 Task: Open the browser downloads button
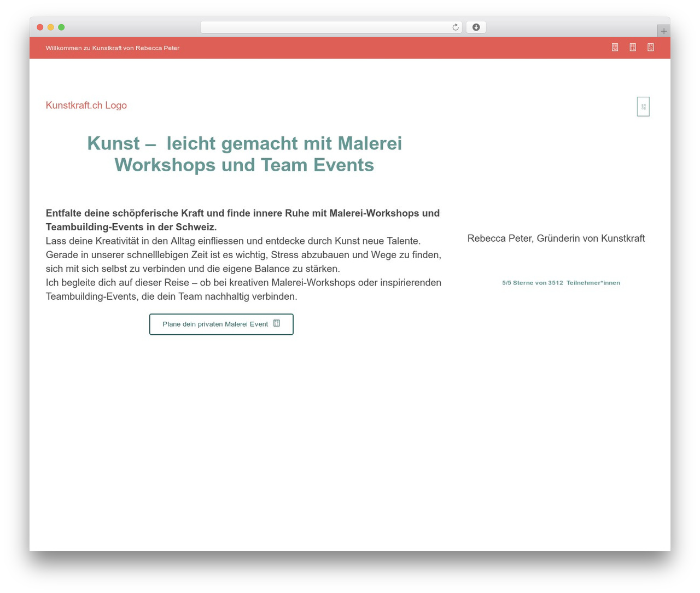[476, 27]
